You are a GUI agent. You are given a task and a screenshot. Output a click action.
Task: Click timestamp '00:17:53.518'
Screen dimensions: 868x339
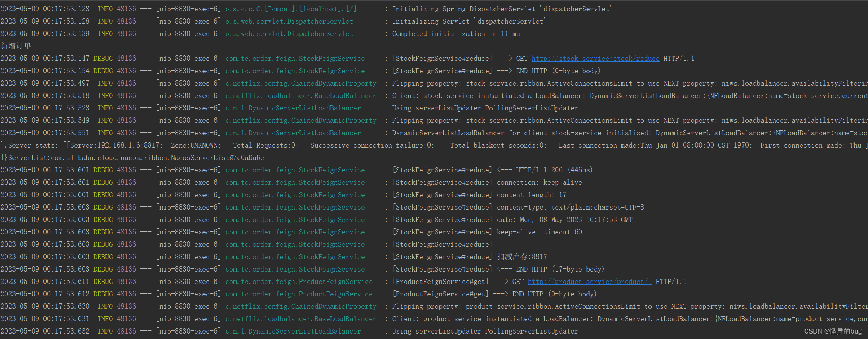(66, 96)
